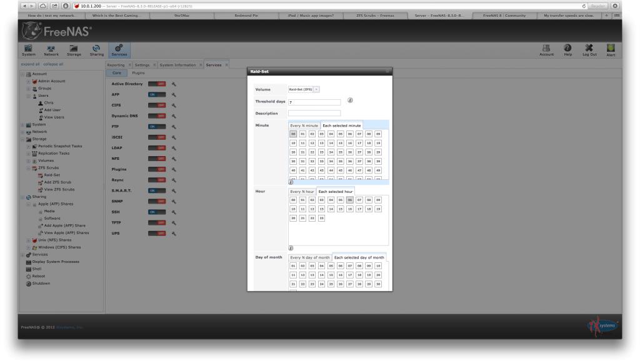Collapse the Account tree node

[23, 74]
